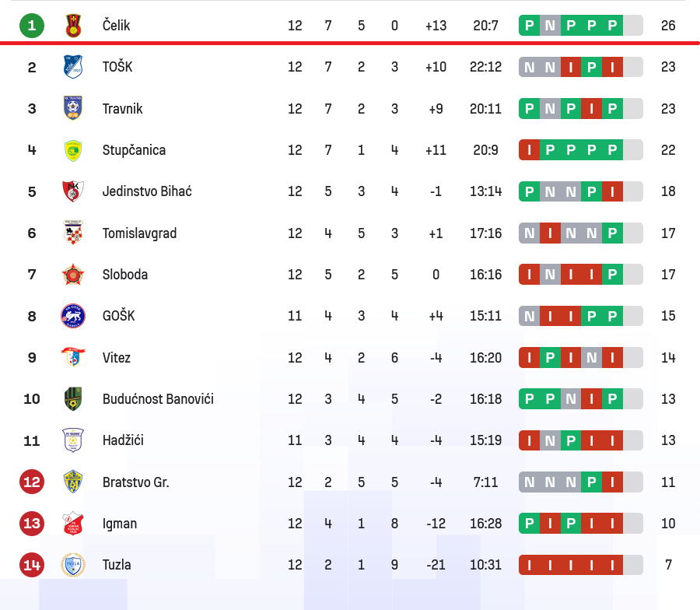Click Čelik's first green P form badge
700x610 pixels.
[x=530, y=26]
